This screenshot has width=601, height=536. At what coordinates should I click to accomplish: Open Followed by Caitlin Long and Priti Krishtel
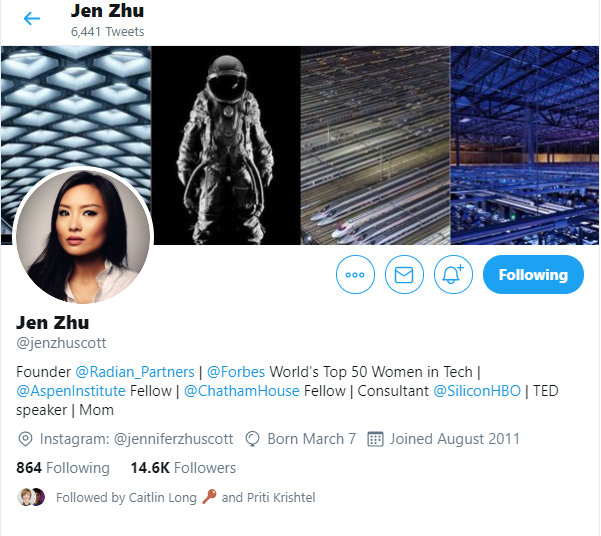click(x=186, y=497)
